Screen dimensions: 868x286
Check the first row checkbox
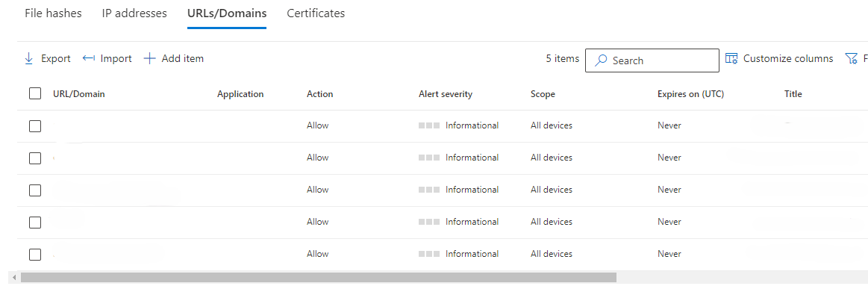tap(35, 125)
